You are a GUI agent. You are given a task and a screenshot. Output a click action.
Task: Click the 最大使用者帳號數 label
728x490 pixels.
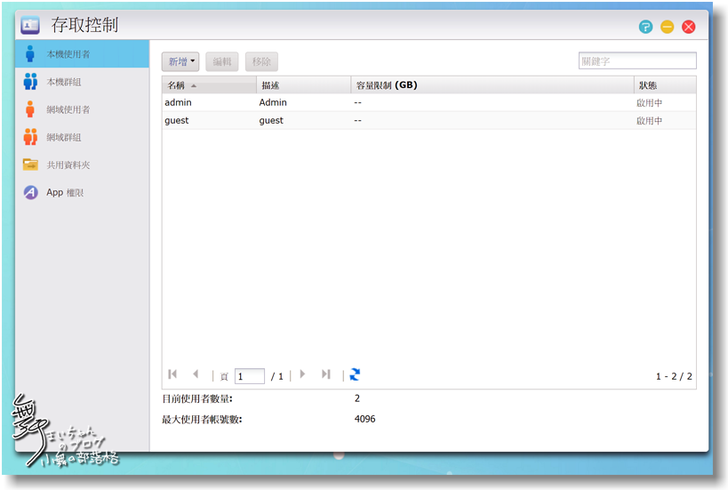(x=202, y=419)
